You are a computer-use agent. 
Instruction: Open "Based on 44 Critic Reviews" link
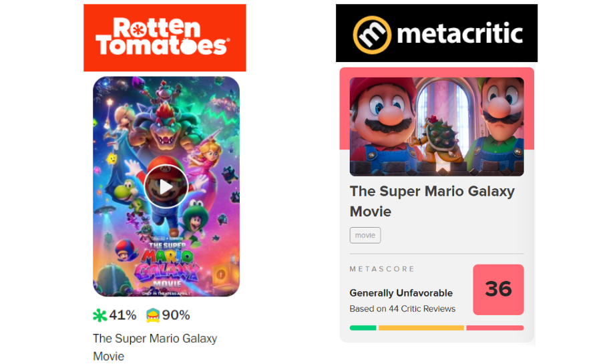tap(402, 309)
